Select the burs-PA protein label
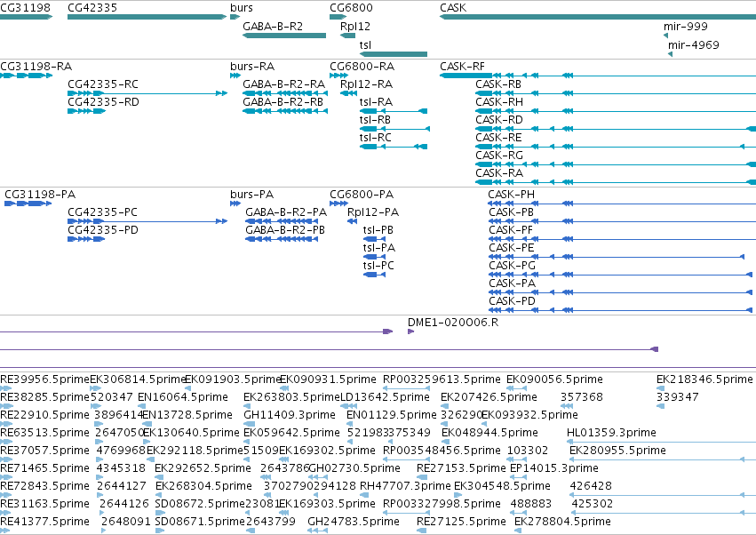Image resolution: width=756 pixels, height=535 pixels. [x=251, y=195]
